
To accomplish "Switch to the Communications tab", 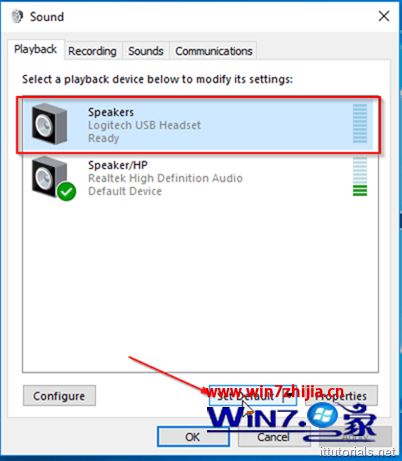I will 214,51.
